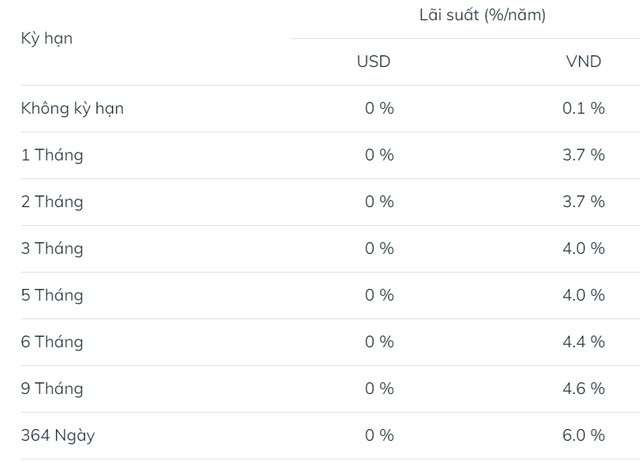Click the 9 Tháng term label
The image size is (640, 461).
click(x=52, y=388)
